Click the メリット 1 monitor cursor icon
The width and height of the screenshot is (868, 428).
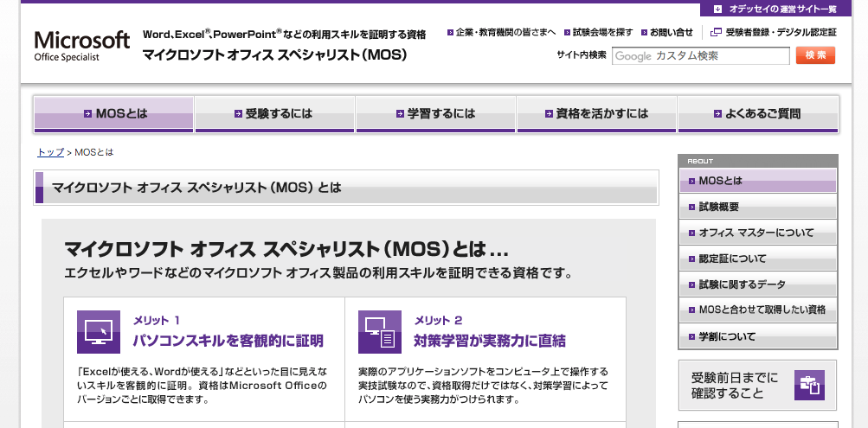point(99,332)
